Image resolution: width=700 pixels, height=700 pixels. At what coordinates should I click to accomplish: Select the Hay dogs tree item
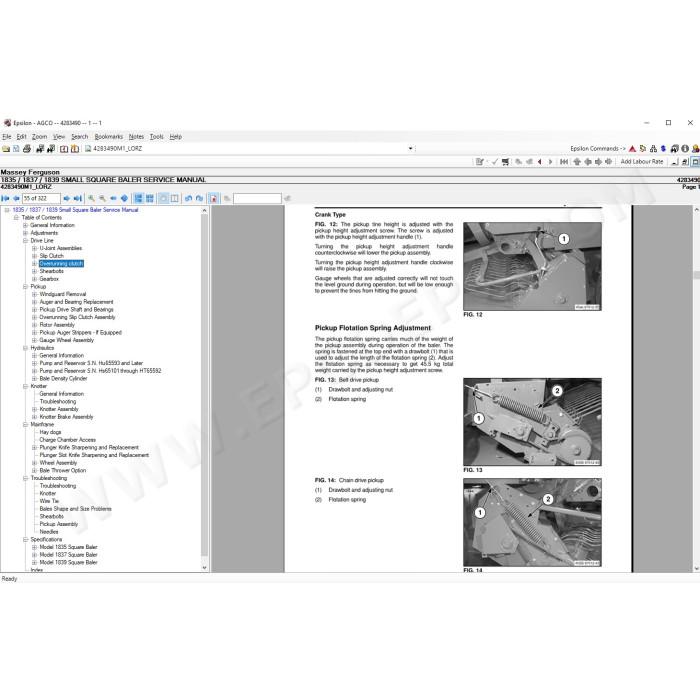click(50, 432)
